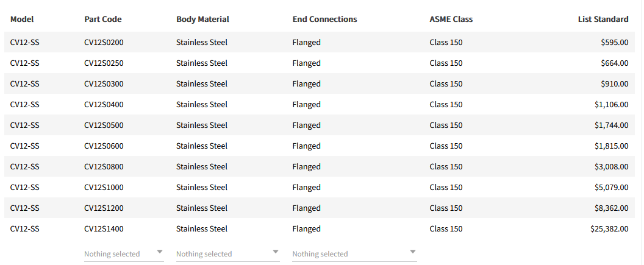Click part code CV12S1200
Viewport: 644px width, 265px height.
pyautogui.click(x=104, y=208)
